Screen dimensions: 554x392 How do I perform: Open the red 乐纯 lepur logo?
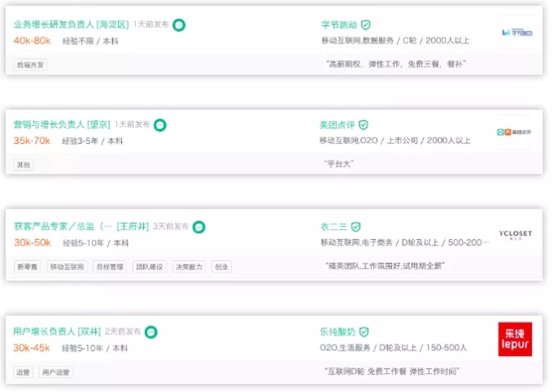pos(515,339)
